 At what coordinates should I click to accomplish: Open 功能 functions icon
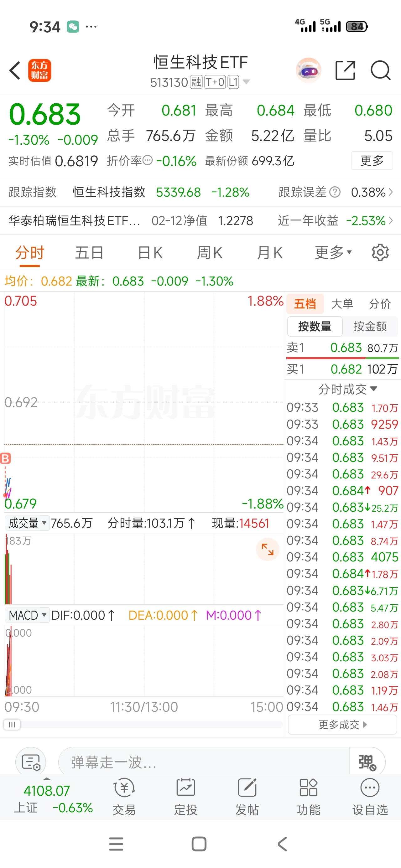click(308, 797)
